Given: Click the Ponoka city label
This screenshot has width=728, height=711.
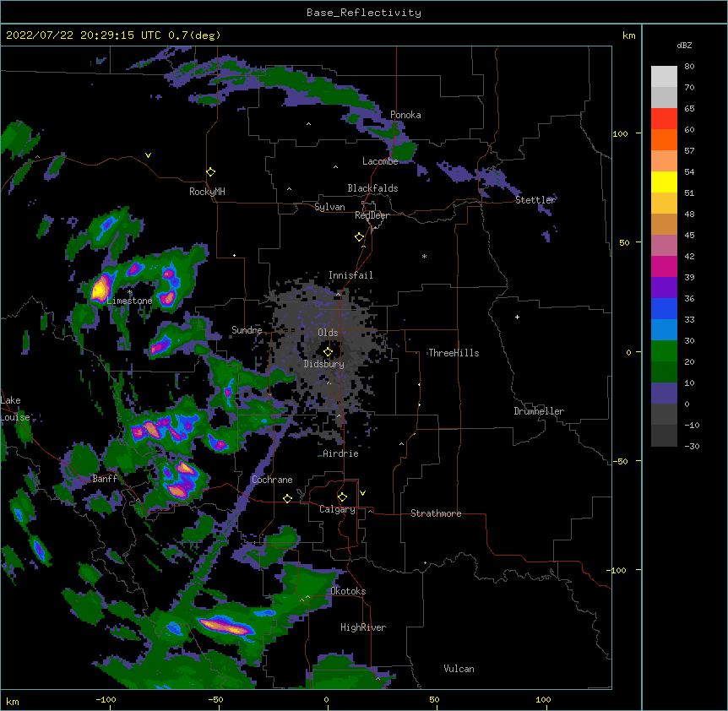Looking at the screenshot, I should (x=405, y=115).
